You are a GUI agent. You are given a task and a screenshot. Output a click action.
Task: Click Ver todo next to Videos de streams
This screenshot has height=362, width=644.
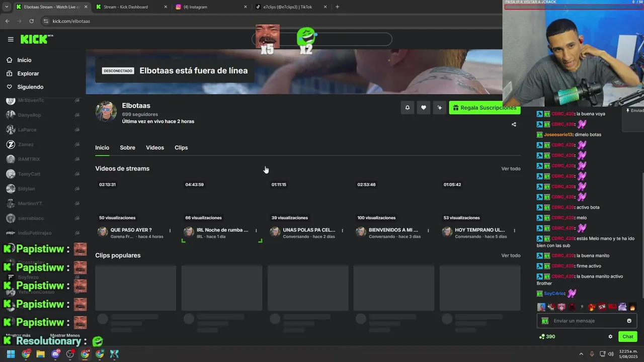(x=511, y=168)
